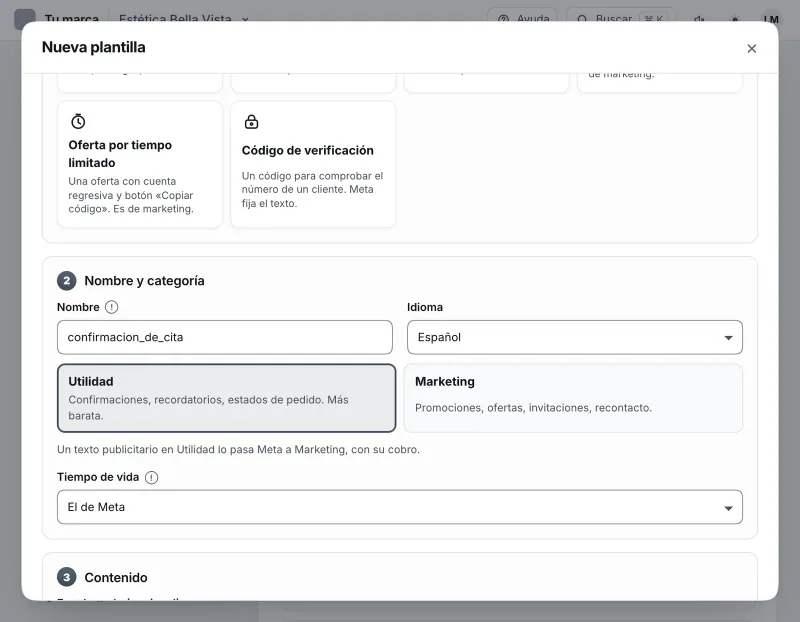Screen dimensions: 800x622
Task: Open the Estética Bella Vista switcher behind the dialog
Action: pos(184,19)
